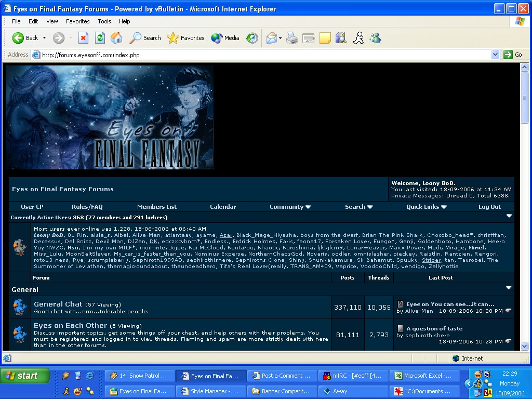Image resolution: width=532 pixels, height=399 pixels.
Task: Click the Start button
Action: [x=25, y=376]
